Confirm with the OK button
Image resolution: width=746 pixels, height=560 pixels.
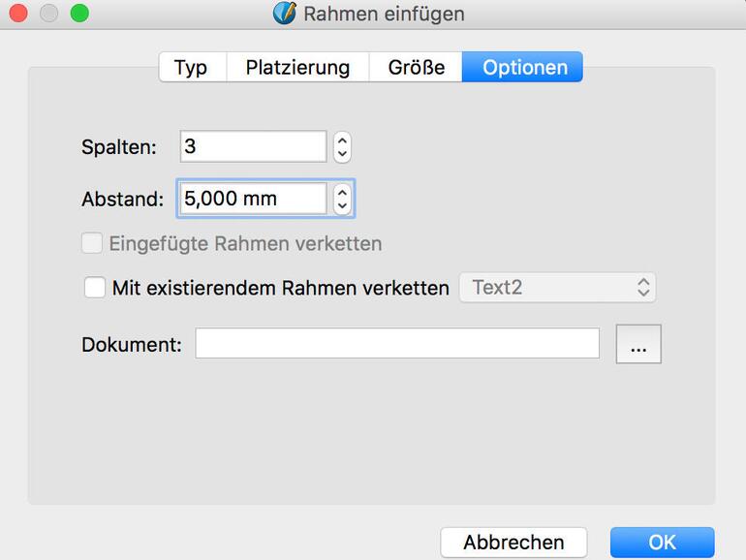pos(662,542)
